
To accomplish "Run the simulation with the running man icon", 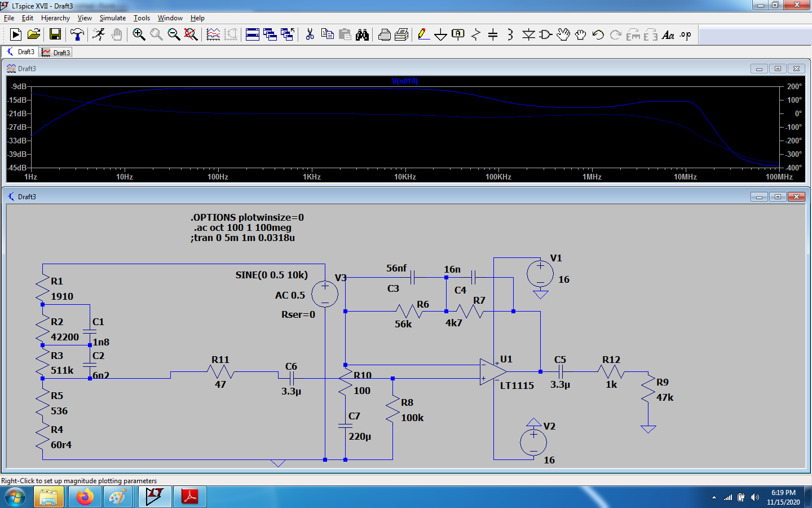I will 99,35.
